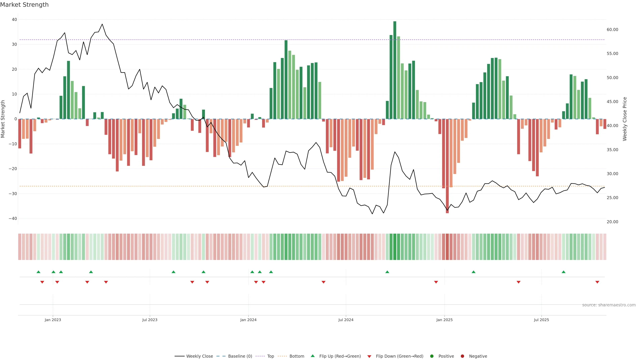
Task: Click the Weekly Close Price axis title
Action: point(625,119)
